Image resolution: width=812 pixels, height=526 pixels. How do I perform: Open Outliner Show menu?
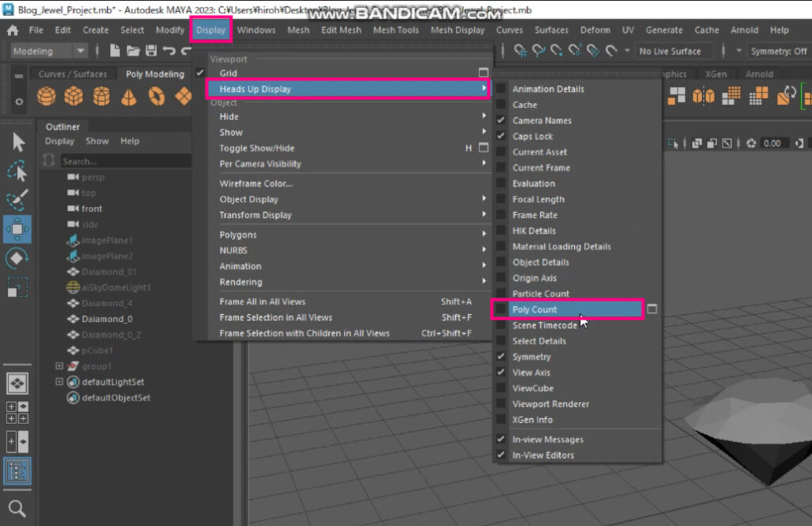click(97, 141)
